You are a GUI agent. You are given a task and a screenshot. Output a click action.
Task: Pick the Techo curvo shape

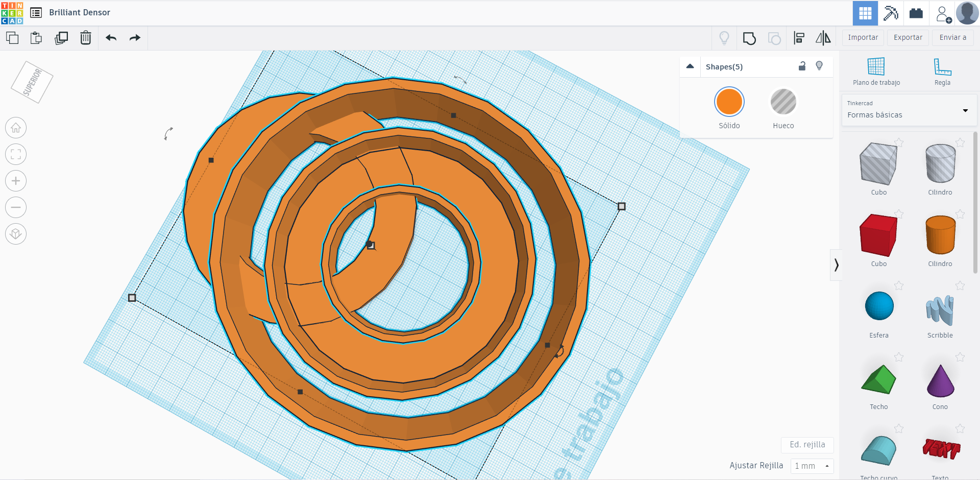tap(878, 450)
